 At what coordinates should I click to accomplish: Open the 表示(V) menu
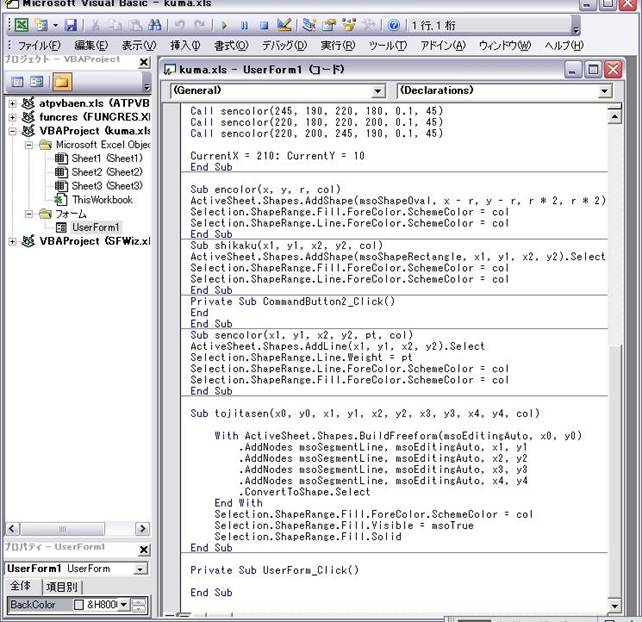click(139, 45)
